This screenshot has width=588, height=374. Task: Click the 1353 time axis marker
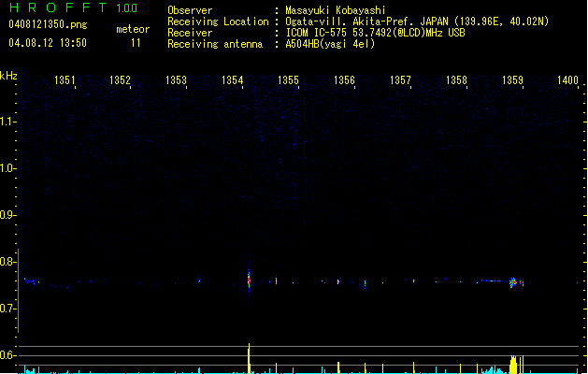[x=176, y=80]
